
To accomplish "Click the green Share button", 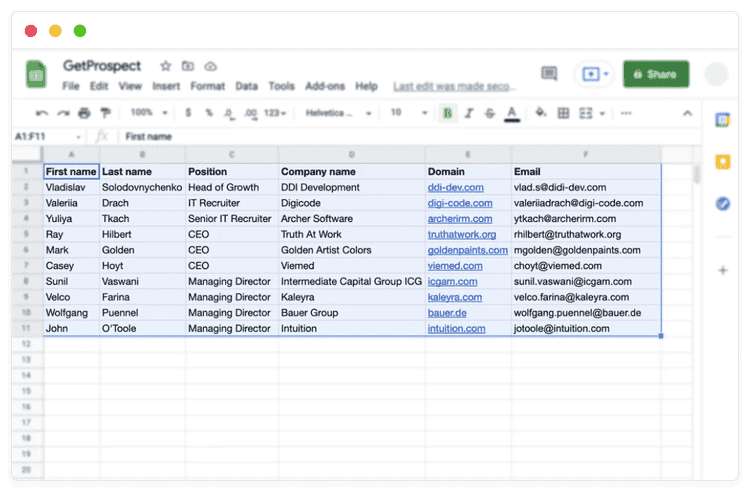I will coord(656,74).
